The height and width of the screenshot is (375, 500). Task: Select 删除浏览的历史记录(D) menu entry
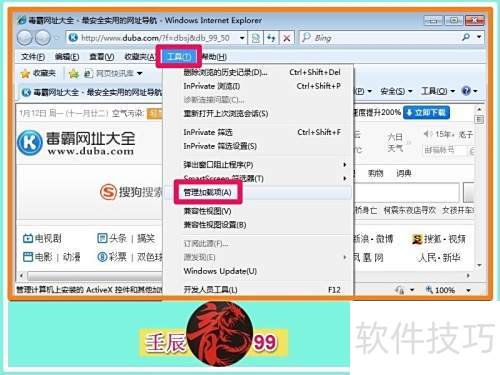(258, 72)
